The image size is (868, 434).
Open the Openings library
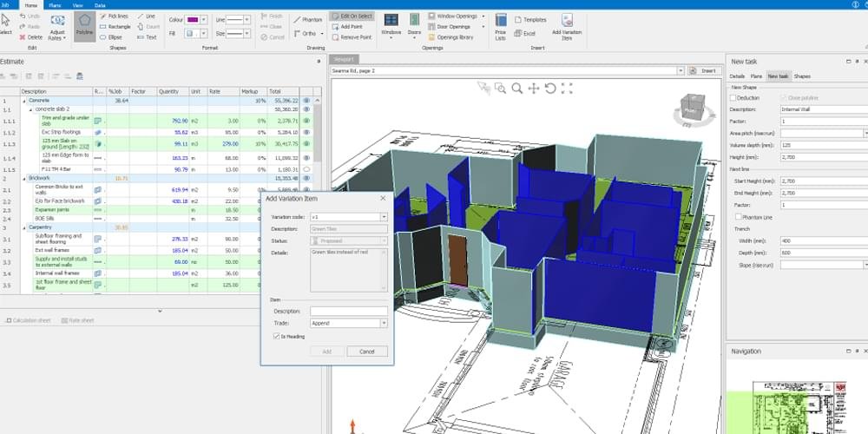coord(450,37)
